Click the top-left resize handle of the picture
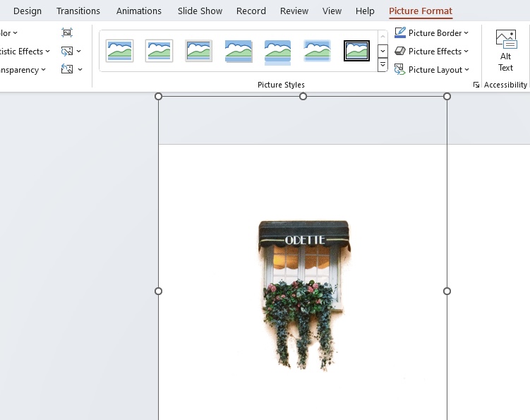Screen dimensions: 530x420 pos(158,97)
